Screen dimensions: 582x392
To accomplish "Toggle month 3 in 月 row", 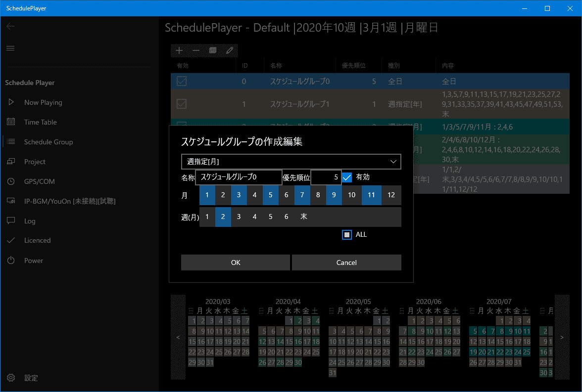I will [x=239, y=195].
